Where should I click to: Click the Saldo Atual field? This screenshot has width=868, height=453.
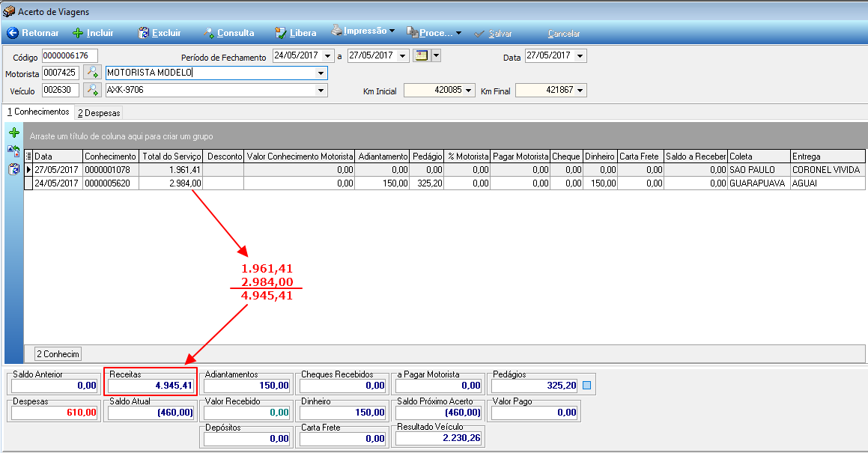(151, 412)
